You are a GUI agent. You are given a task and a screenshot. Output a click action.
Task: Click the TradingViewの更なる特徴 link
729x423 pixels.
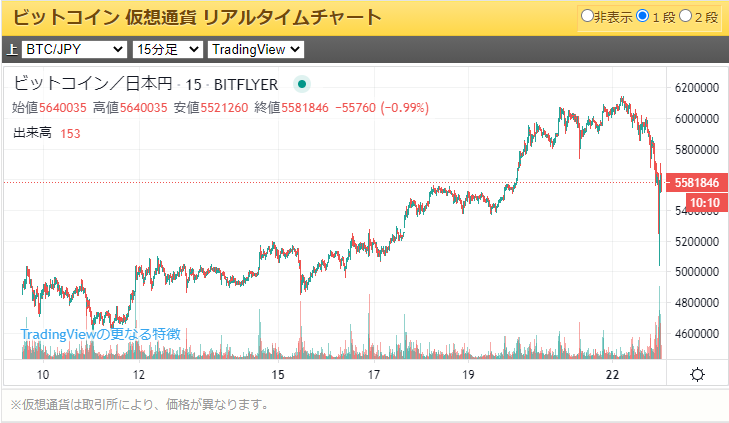pos(100,334)
